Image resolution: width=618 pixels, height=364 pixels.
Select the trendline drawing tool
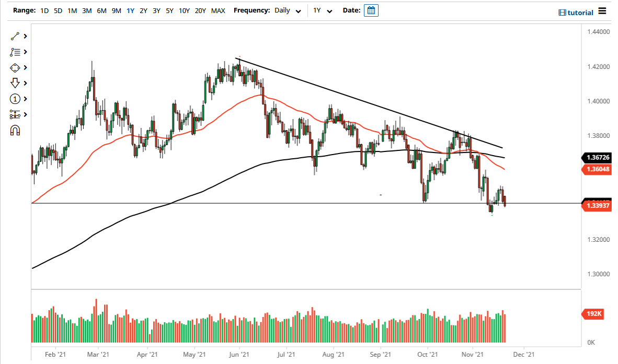pyautogui.click(x=15, y=37)
